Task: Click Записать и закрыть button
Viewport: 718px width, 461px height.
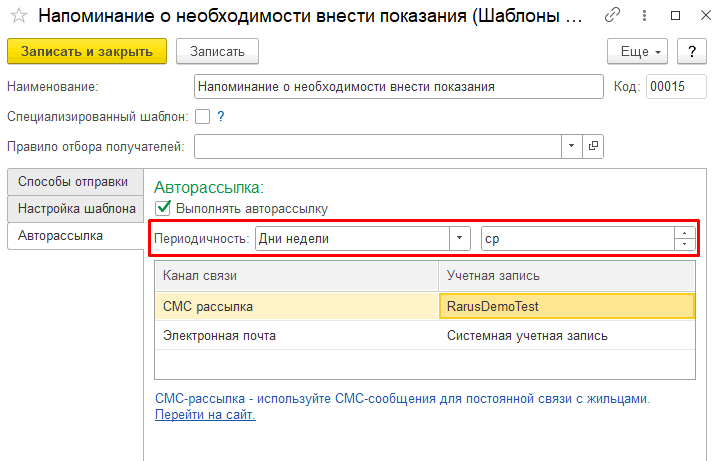Action: coord(87,51)
